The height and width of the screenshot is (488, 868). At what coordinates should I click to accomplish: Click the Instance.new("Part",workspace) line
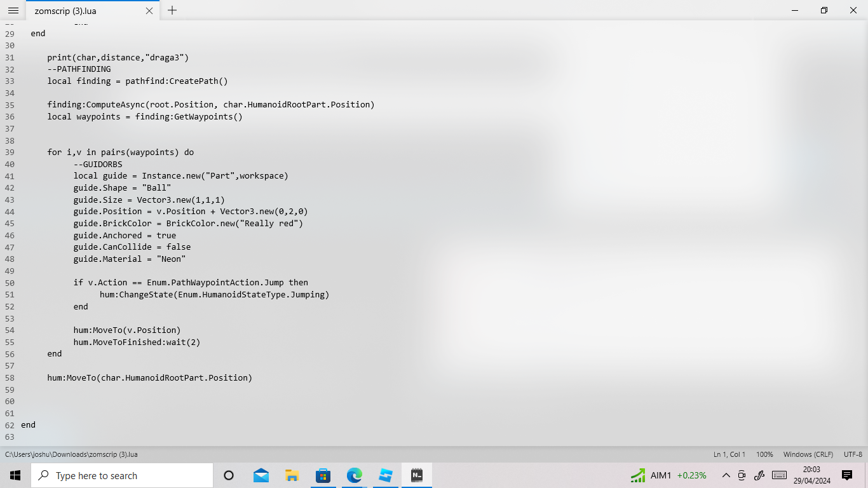[x=181, y=175]
